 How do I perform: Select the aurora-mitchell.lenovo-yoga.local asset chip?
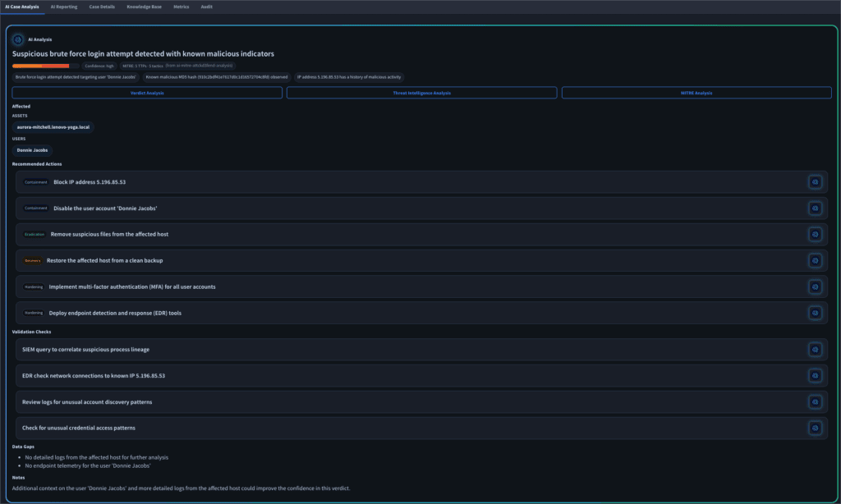tap(53, 127)
